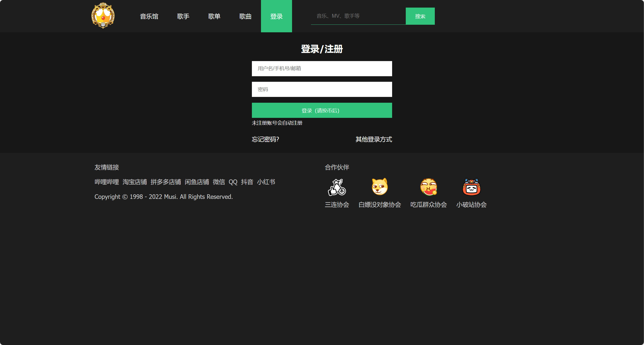The image size is (644, 345).
Task: Open the 小红书 footer link
Action: tap(266, 182)
